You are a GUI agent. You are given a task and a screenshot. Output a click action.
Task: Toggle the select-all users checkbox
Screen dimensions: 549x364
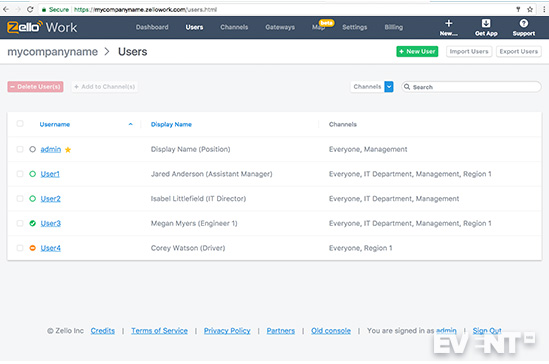(20, 124)
